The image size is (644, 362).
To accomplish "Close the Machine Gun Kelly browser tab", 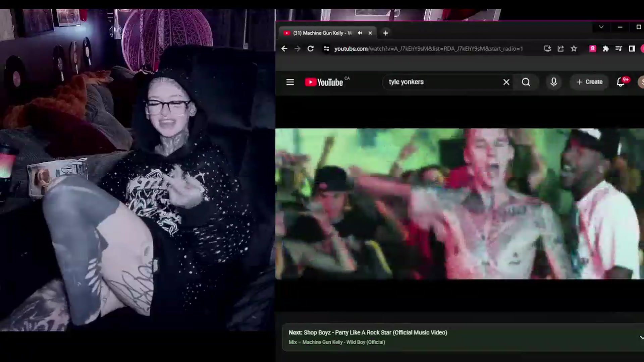I will click(x=370, y=33).
